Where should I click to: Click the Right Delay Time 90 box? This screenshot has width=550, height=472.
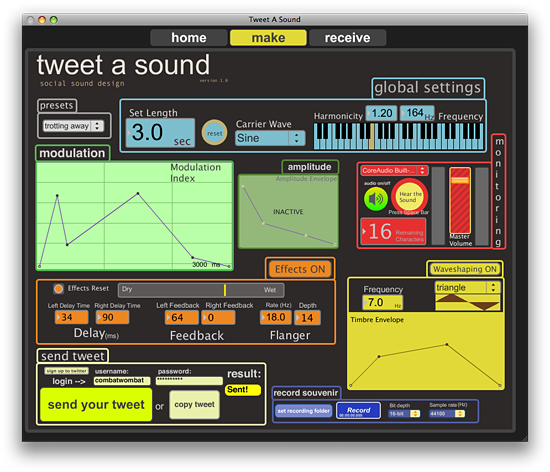coord(113,317)
